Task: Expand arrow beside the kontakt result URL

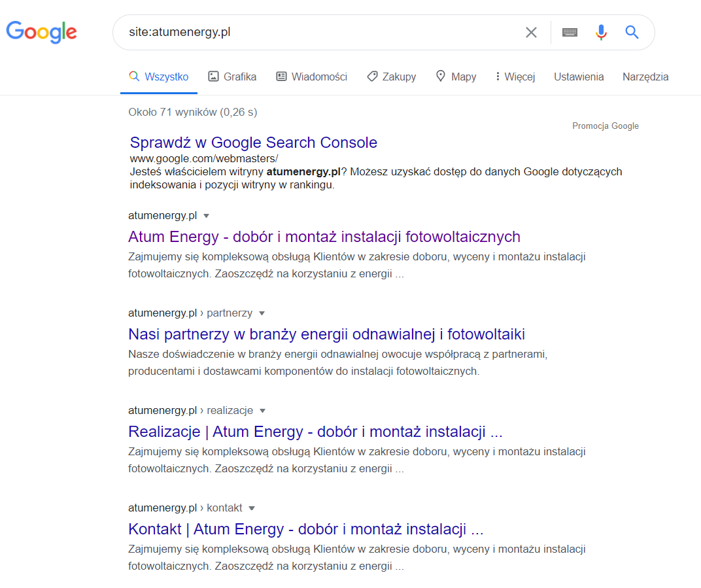Action: click(x=252, y=508)
